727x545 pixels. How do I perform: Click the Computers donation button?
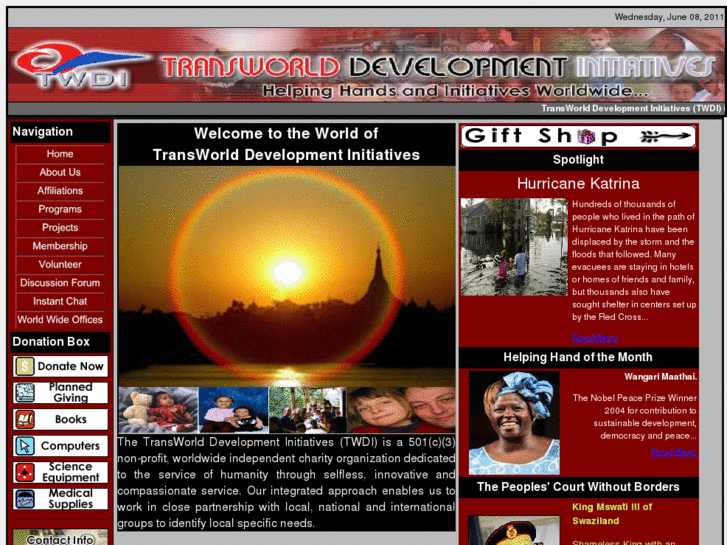[60, 445]
